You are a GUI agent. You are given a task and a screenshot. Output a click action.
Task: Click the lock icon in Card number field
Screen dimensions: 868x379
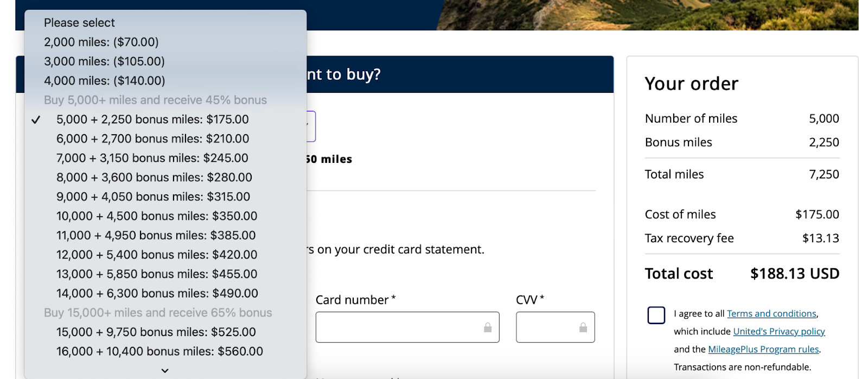coord(488,327)
